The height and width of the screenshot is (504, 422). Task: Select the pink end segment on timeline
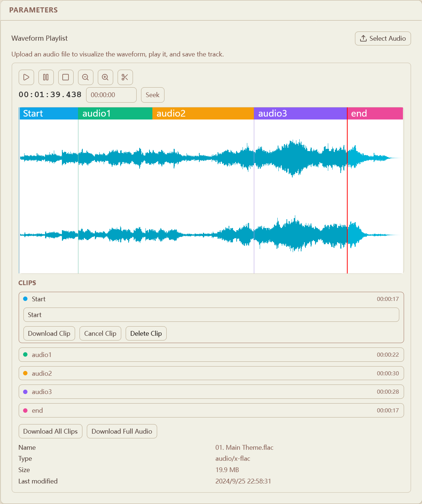click(375, 113)
